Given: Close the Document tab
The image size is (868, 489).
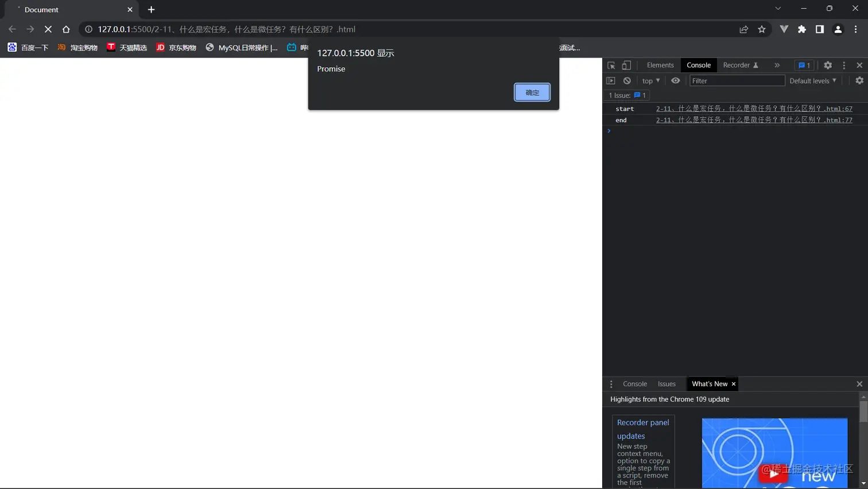Looking at the screenshot, I should coord(130,10).
